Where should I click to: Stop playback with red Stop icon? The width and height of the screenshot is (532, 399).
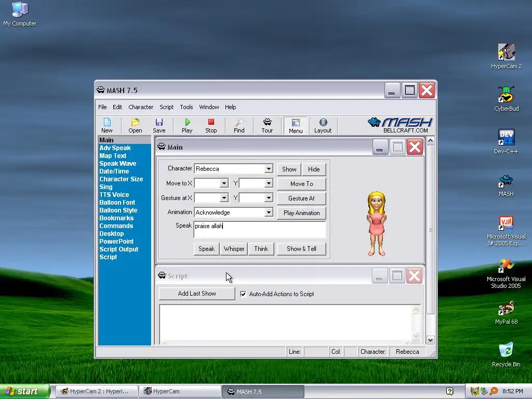(x=211, y=125)
